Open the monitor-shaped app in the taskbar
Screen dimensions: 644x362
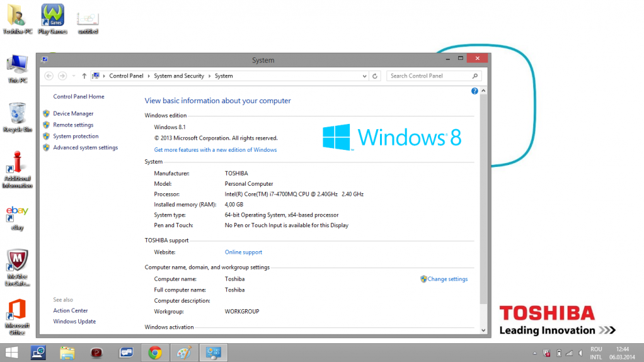coord(126,353)
